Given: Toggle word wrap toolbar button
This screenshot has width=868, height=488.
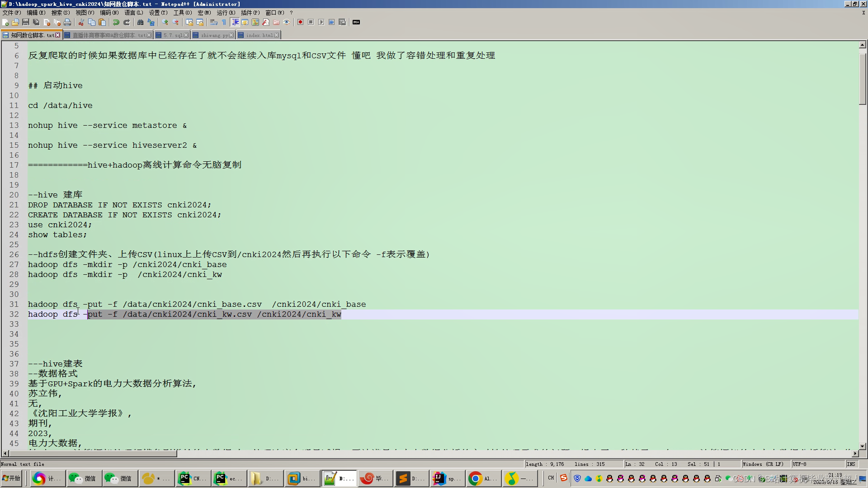Looking at the screenshot, I should click(x=214, y=22).
